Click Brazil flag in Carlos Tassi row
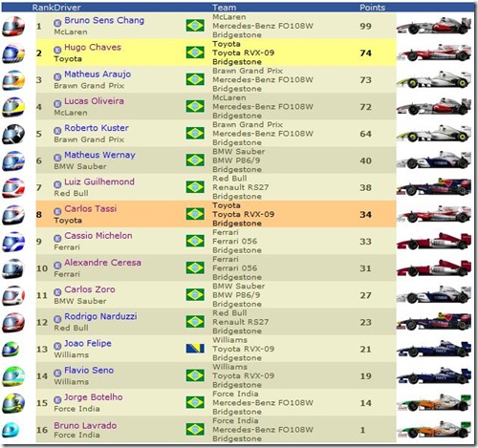Viewport: 478px width, 448px height. click(195, 214)
